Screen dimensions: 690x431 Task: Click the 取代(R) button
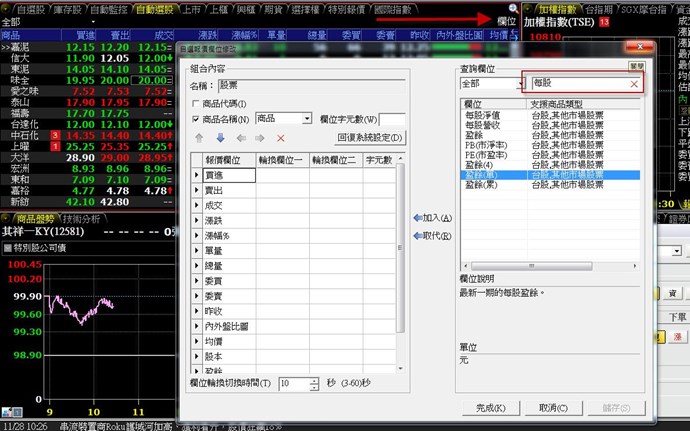[x=433, y=236]
